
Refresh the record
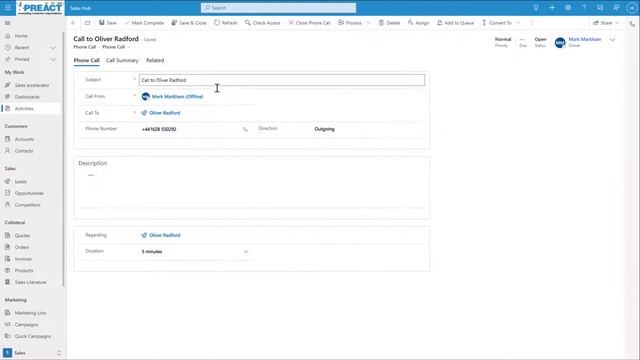click(x=226, y=23)
